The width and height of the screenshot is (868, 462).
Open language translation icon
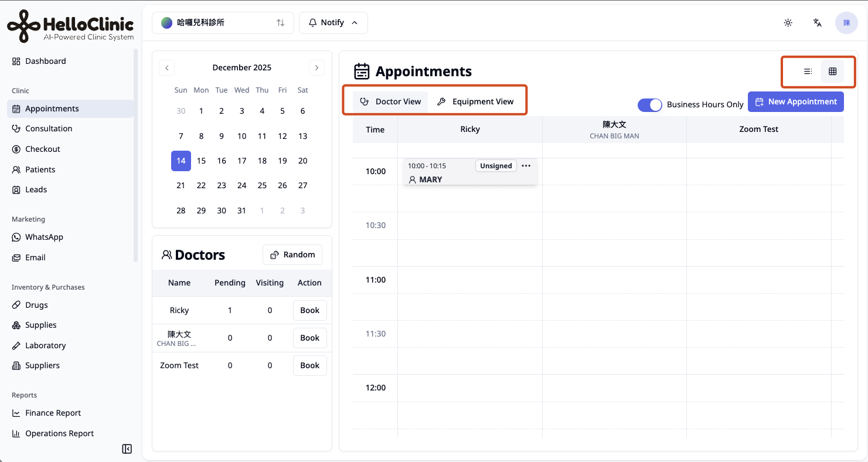tap(818, 23)
